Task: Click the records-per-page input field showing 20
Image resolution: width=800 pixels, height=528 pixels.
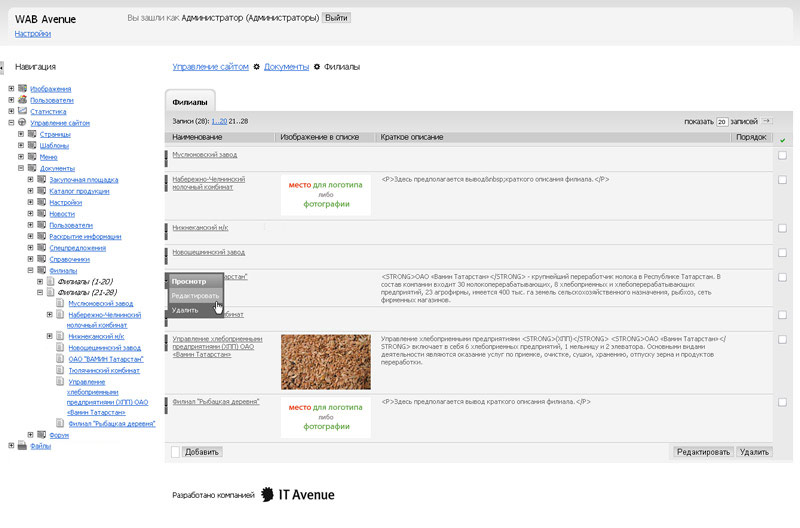Action: (x=720, y=121)
